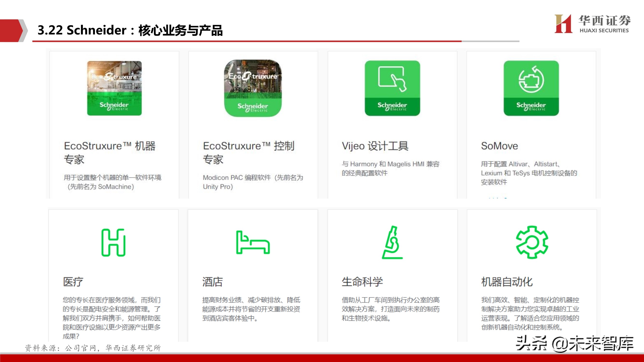Click the slide title 3.22 Schneider：核心业务与产品
Image resolution: width=644 pixels, height=362 pixels.
click(130, 30)
